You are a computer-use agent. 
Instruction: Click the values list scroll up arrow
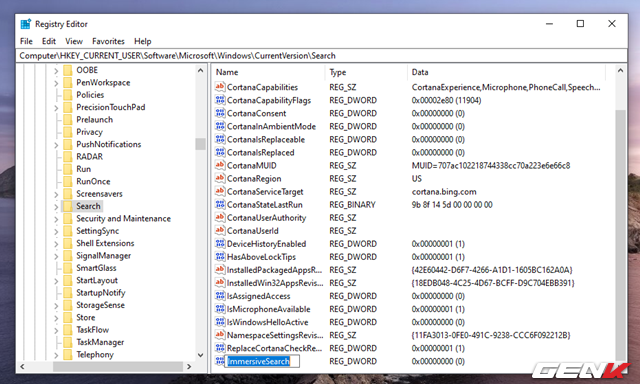pyautogui.click(x=620, y=71)
